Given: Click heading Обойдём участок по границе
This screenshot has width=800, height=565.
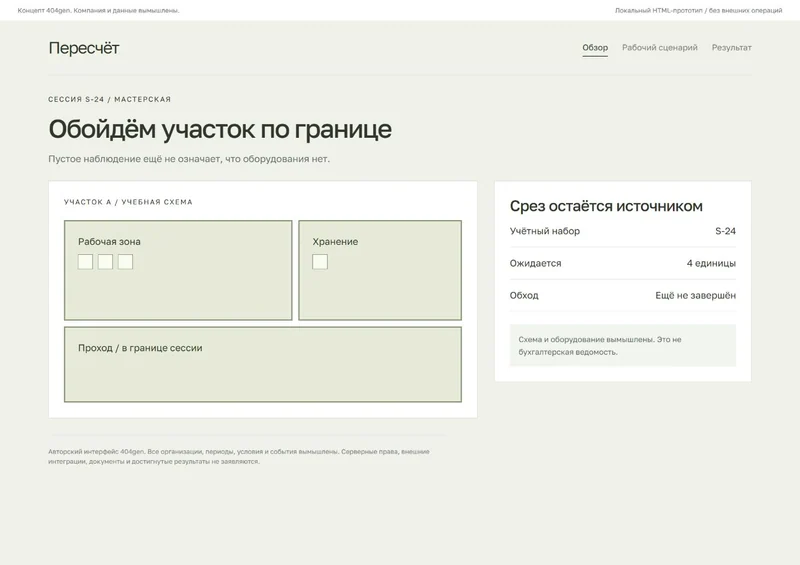Looking at the screenshot, I should point(220,129).
